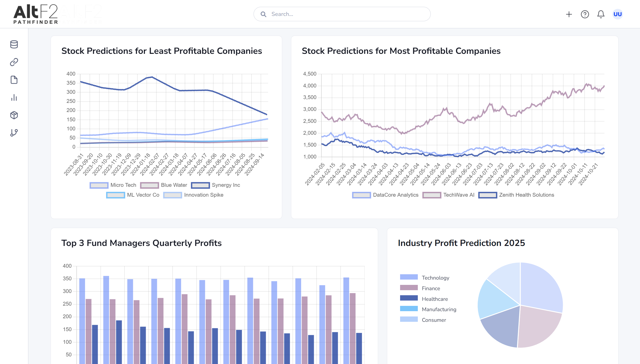Click the Consumer legend label
Image resolution: width=640 pixels, height=364 pixels.
point(434,320)
